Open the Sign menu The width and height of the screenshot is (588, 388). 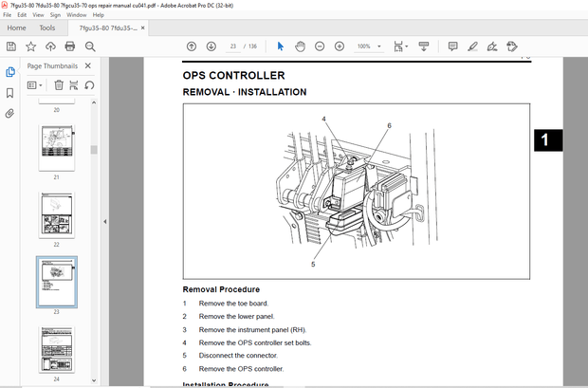pos(55,15)
